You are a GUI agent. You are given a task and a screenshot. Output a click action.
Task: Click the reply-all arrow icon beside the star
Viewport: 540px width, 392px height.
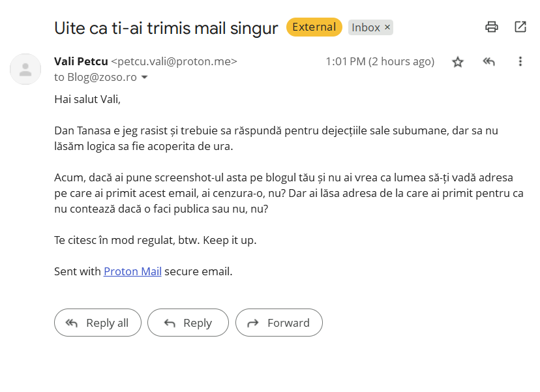(489, 62)
